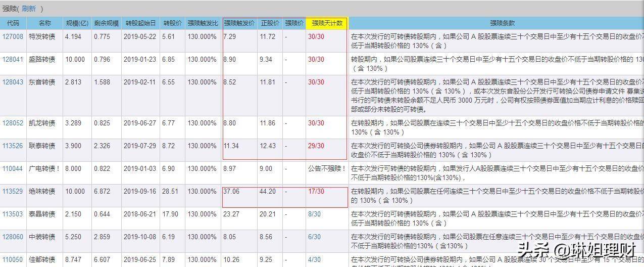Screen dimensions: 644x267
Task: Open bond code 127008 link
Action: [x=13, y=36]
